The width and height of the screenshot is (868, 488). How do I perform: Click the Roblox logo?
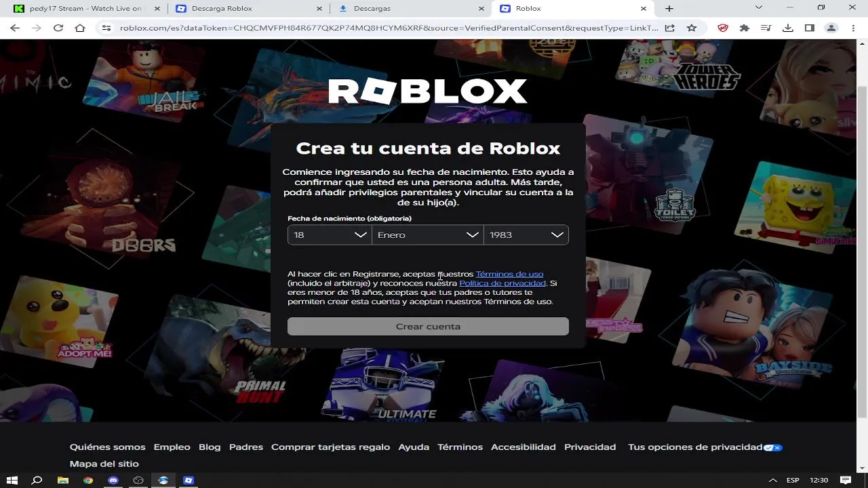(428, 91)
